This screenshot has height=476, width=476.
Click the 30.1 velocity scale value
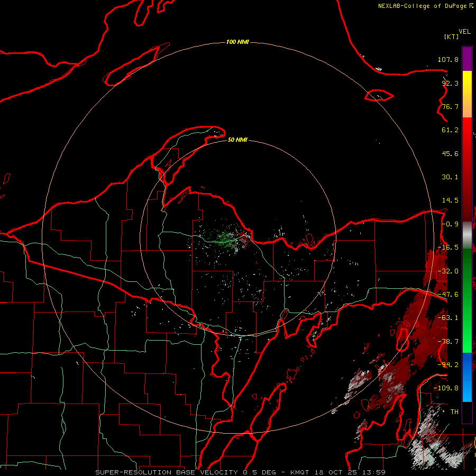coord(450,177)
